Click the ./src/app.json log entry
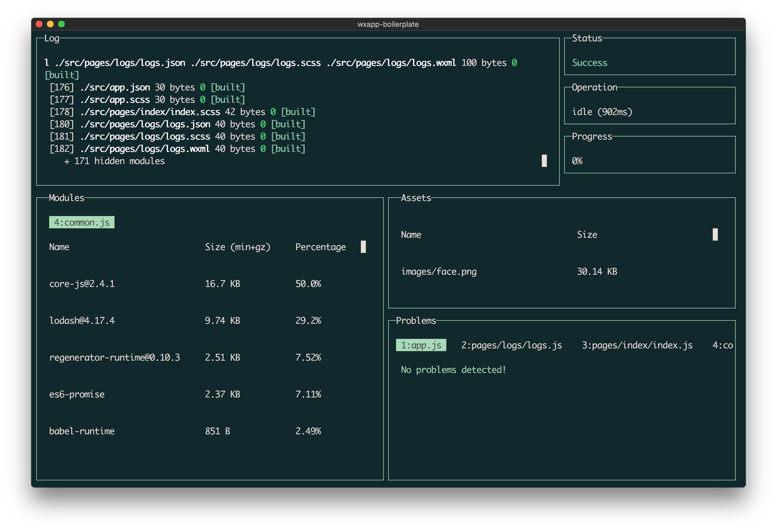This screenshot has height=532, width=777. click(115, 88)
